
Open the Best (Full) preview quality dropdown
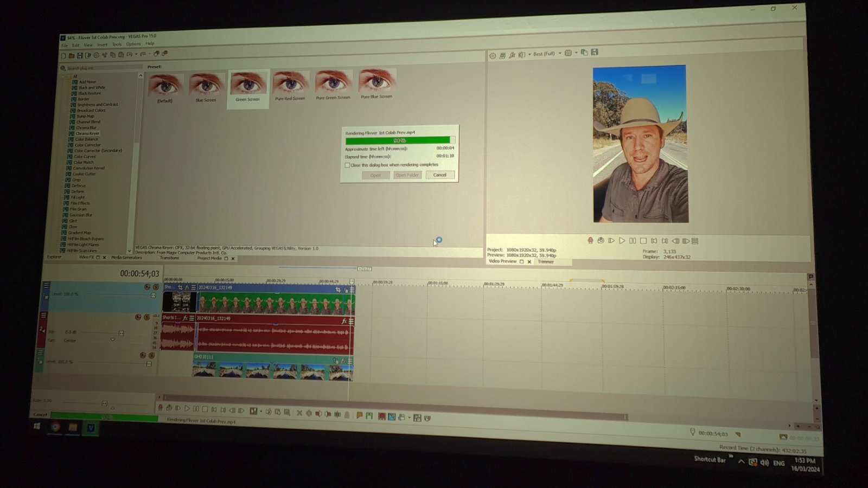click(x=560, y=53)
